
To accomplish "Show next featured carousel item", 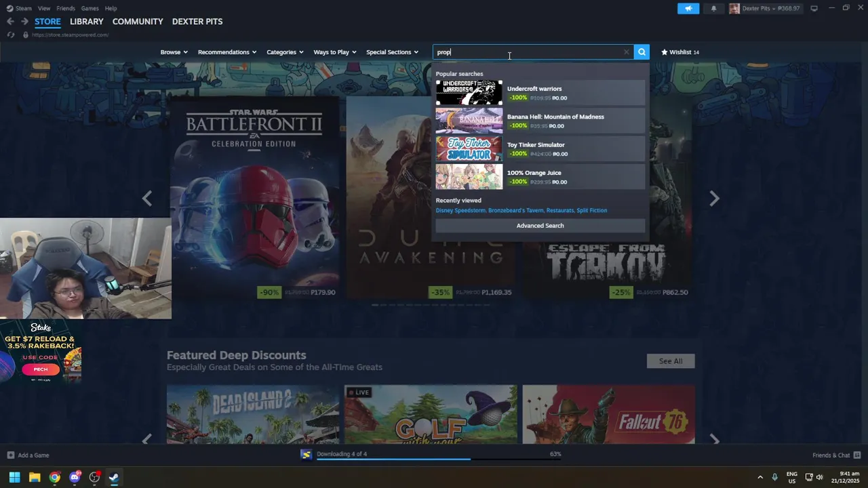I will pos(714,198).
